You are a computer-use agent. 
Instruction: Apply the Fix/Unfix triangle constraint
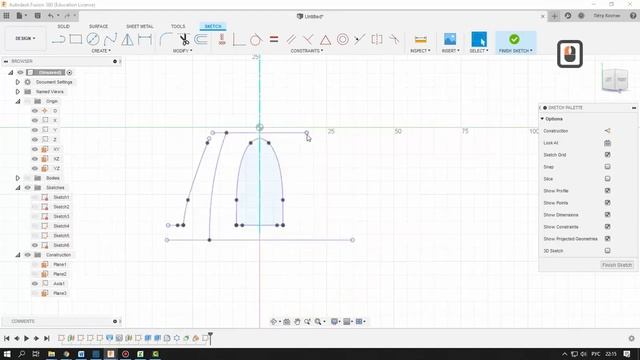click(x=325, y=40)
